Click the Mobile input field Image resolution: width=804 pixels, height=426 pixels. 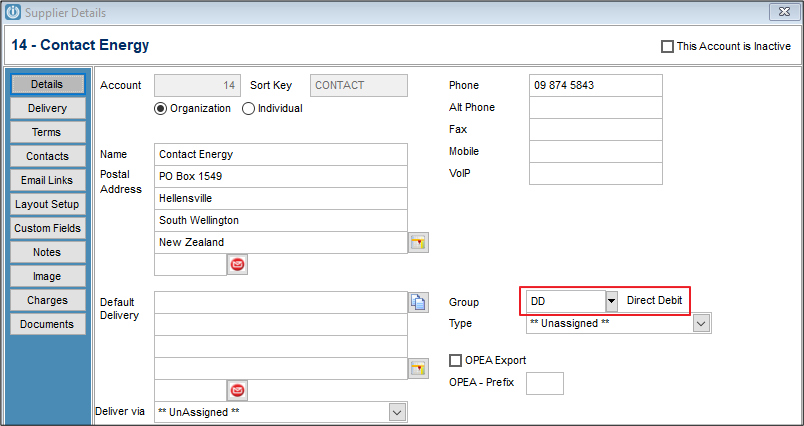[x=595, y=151]
